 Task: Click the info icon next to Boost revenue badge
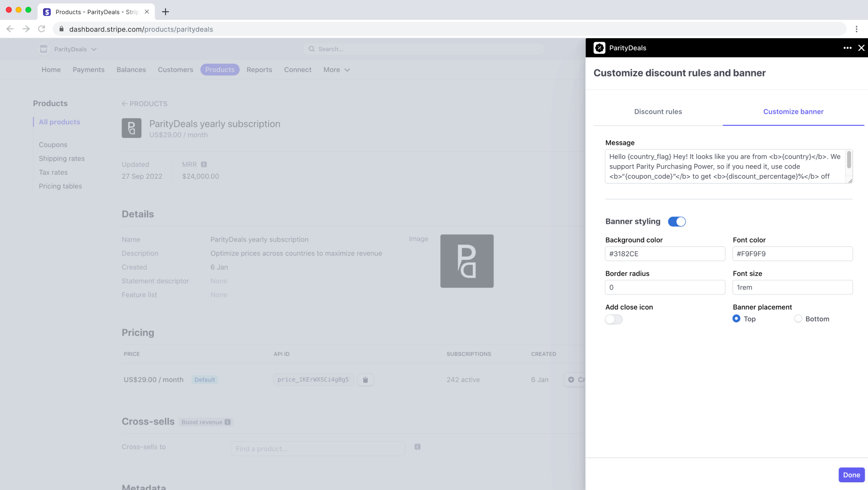(x=227, y=422)
